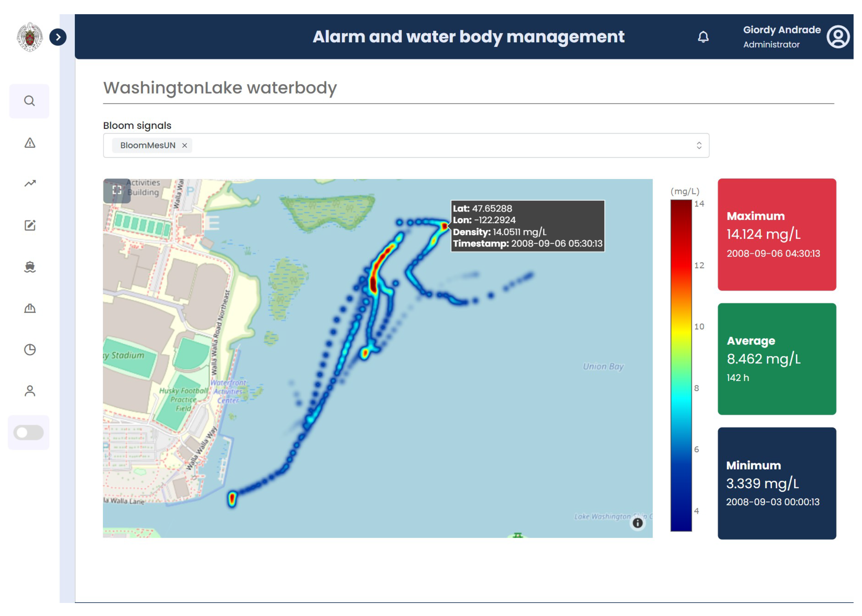The width and height of the screenshot is (862, 616).
Task: Open the user person sidebar icon
Action: click(x=30, y=391)
